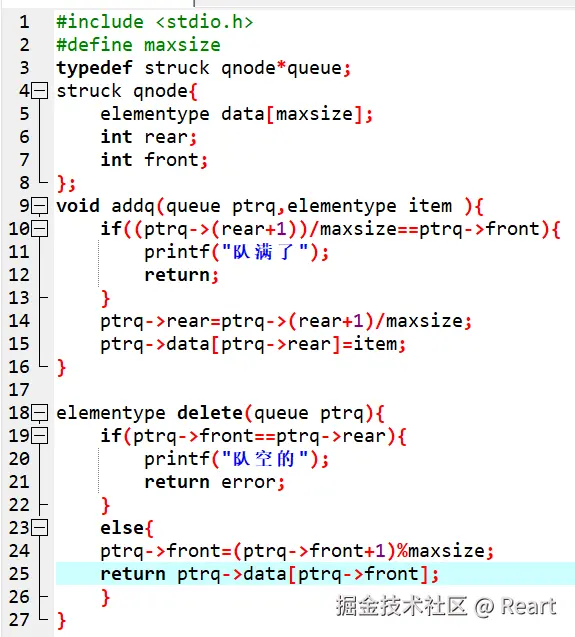
Task: Click the text '#include <stdio.h>'
Action: tap(155, 22)
